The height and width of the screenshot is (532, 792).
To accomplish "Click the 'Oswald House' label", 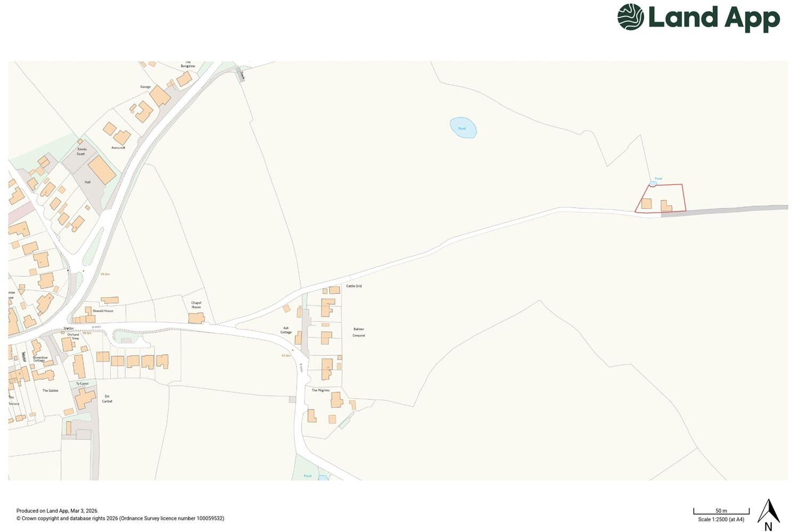I will pyautogui.click(x=103, y=311).
